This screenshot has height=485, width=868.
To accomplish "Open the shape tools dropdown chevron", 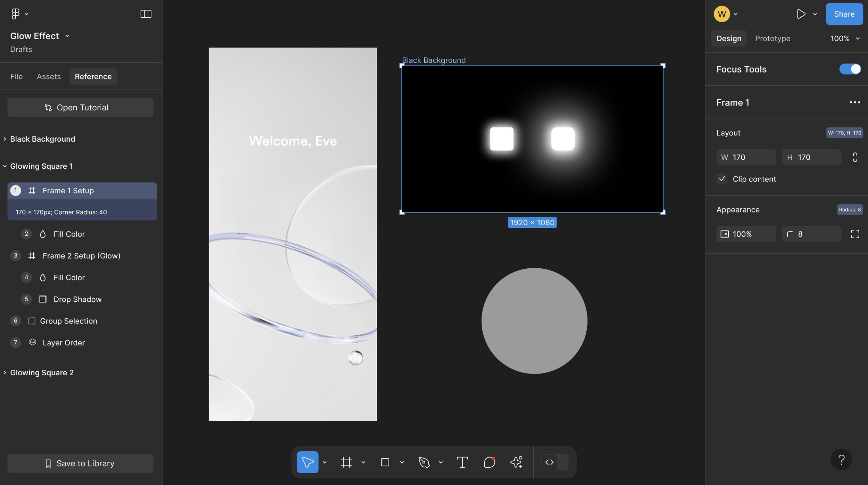I will click(x=402, y=462).
